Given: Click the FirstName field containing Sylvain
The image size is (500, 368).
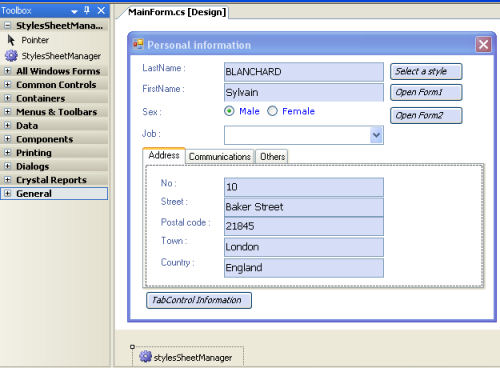Looking at the screenshot, I should pyautogui.click(x=304, y=92).
